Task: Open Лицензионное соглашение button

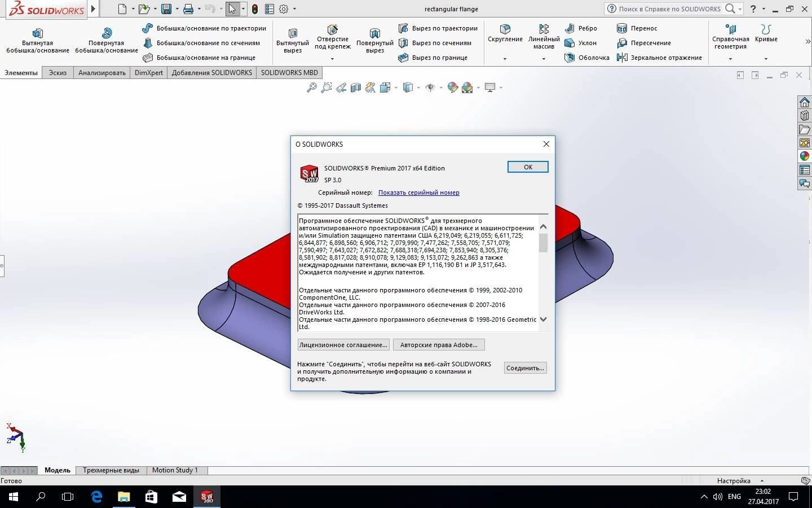Action: click(x=343, y=345)
